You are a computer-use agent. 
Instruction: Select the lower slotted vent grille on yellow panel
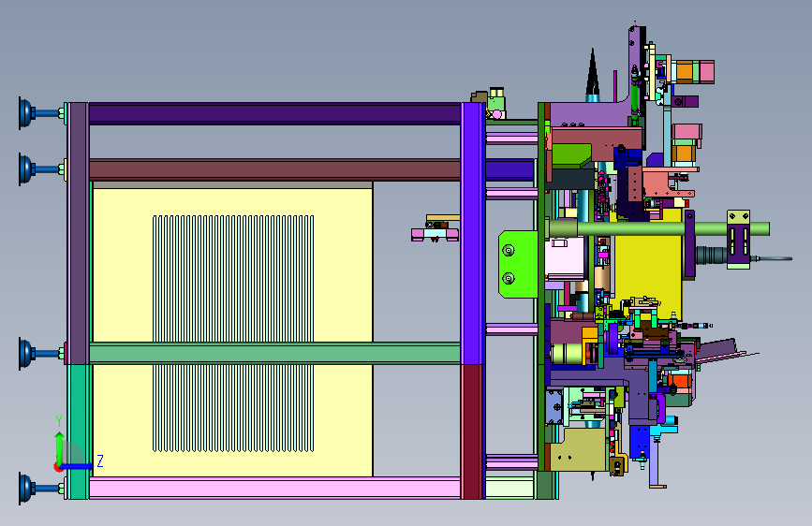pyautogui.click(x=233, y=408)
